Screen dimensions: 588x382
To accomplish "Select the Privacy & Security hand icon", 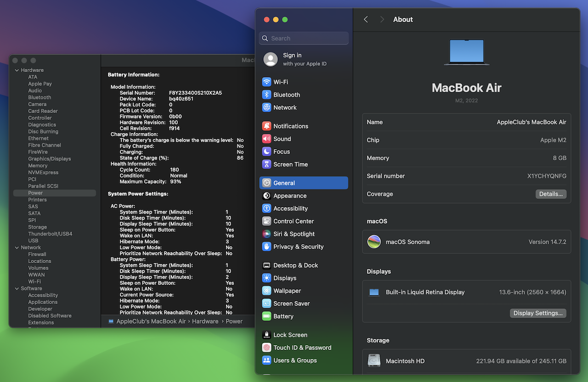I will pyautogui.click(x=266, y=247).
